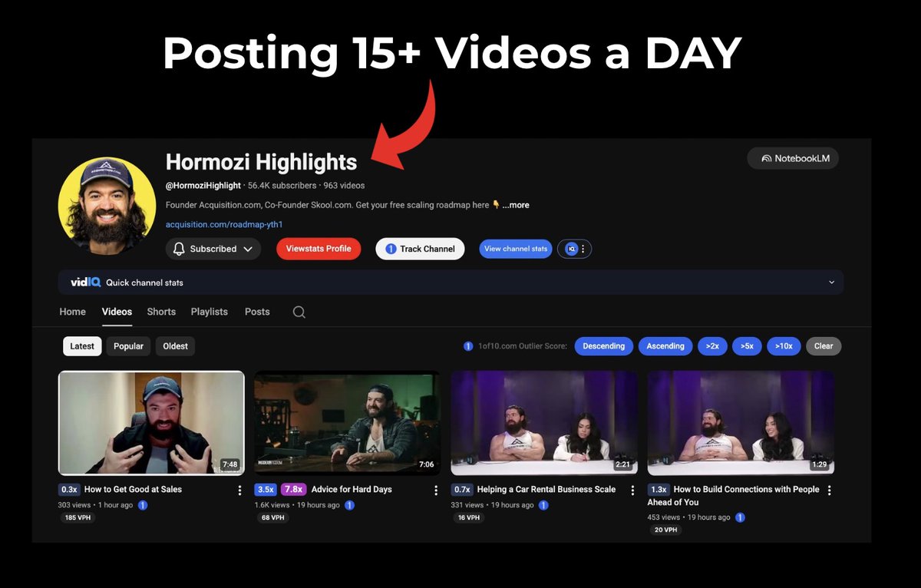Click title Helping a Car Rental Business Scale
The width and height of the screenshot is (921, 588).
(546, 489)
